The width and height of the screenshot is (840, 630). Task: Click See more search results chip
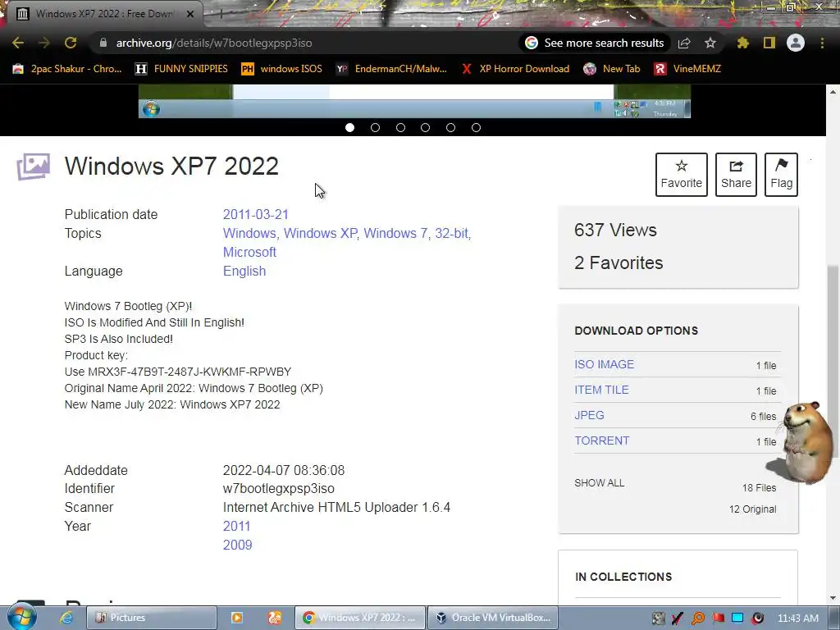595,43
